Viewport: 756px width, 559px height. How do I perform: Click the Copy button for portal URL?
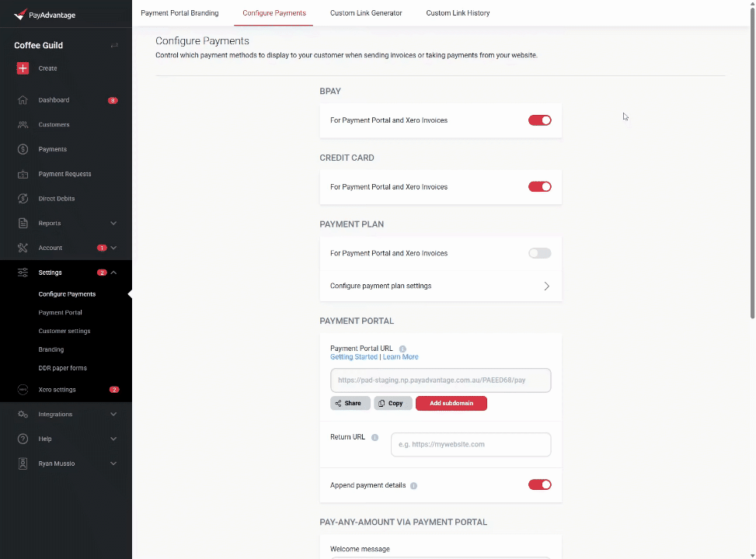[392, 404]
